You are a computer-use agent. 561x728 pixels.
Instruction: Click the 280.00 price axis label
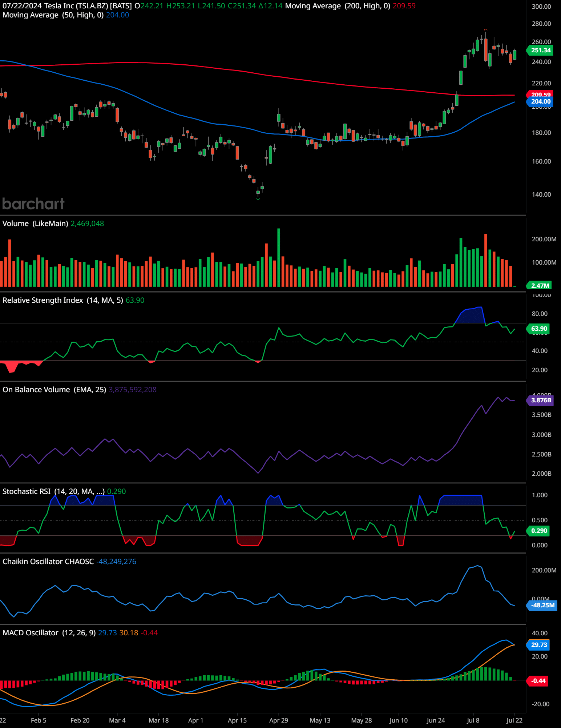(541, 24)
